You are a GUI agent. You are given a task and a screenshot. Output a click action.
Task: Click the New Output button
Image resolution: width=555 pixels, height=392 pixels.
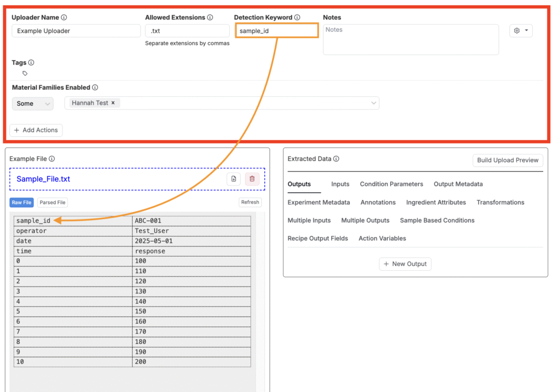[405, 264]
